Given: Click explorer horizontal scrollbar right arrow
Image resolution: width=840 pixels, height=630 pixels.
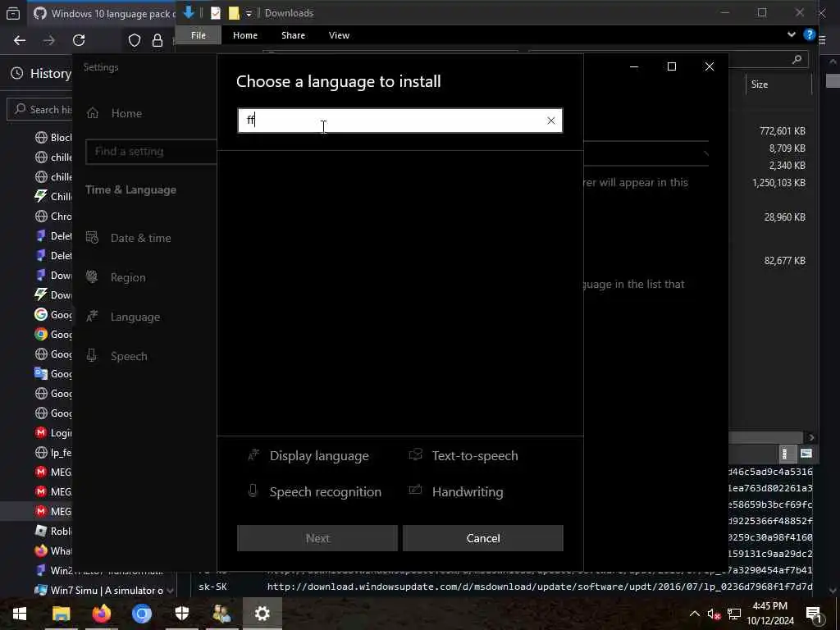Looking at the screenshot, I should (811, 438).
